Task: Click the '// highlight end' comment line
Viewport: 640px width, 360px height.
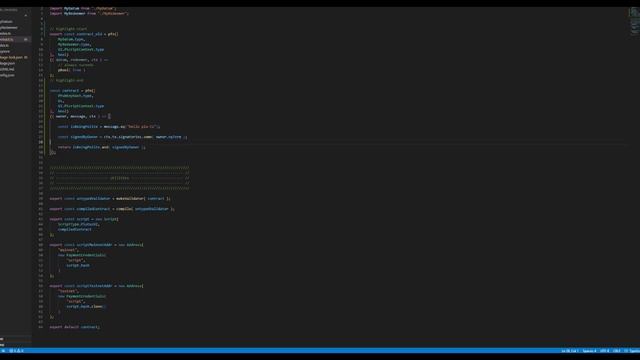Action: tap(67, 80)
